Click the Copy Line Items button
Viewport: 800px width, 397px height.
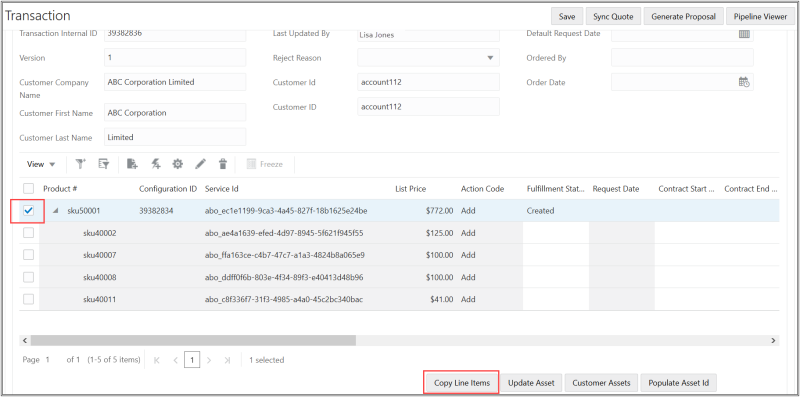tap(462, 383)
